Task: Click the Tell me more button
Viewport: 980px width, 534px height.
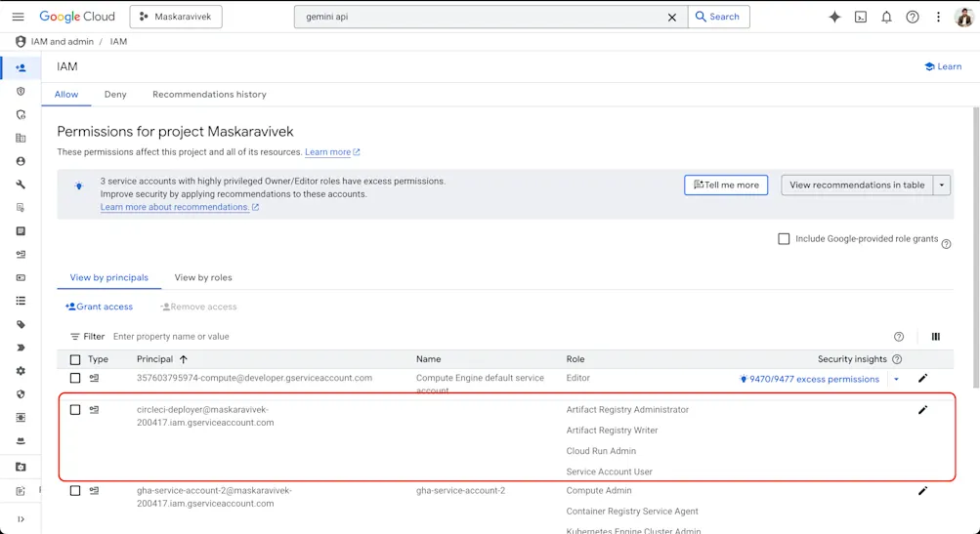Action: [x=726, y=185]
